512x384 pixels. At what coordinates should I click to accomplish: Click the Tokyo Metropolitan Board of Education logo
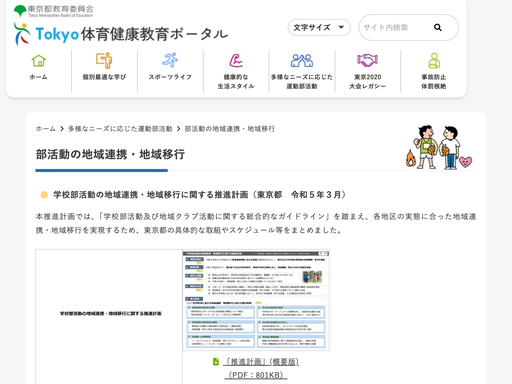[53, 11]
